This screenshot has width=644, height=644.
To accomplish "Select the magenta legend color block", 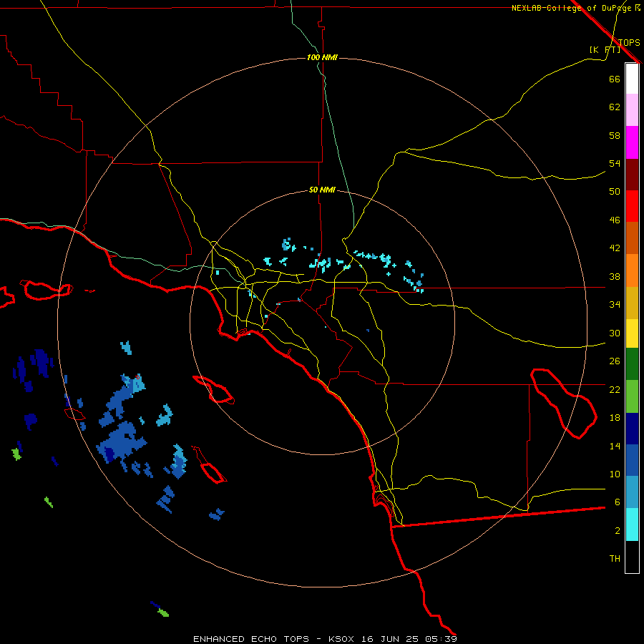I will pyautogui.click(x=632, y=142).
